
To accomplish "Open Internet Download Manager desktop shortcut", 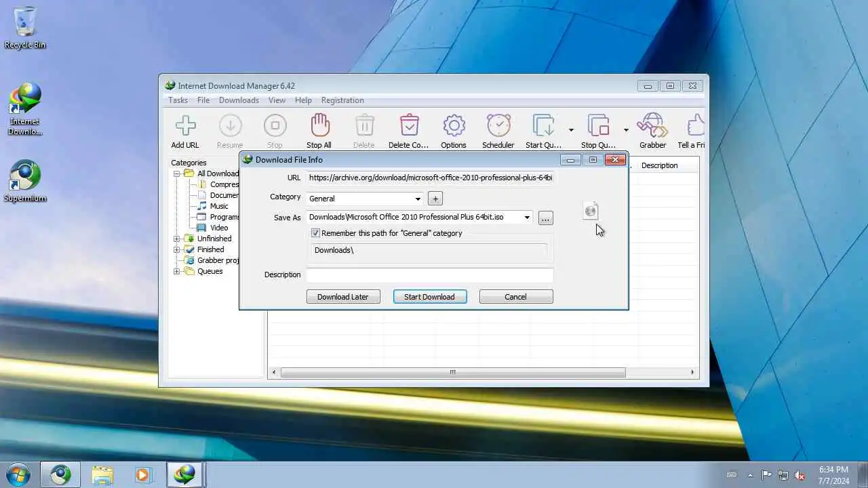I will [x=25, y=108].
